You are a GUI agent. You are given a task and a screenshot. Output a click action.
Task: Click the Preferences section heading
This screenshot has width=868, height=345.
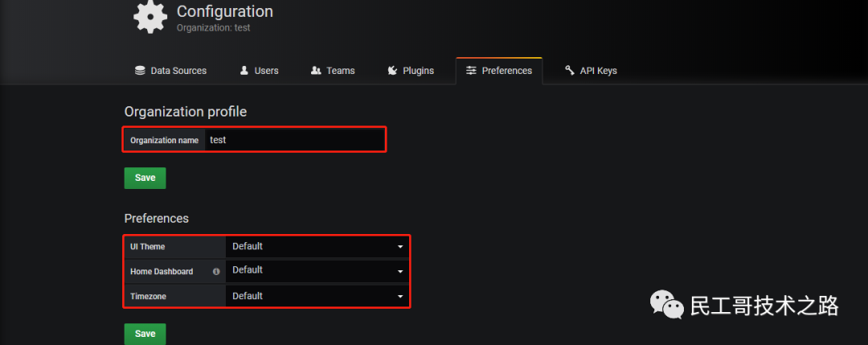coord(157,218)
